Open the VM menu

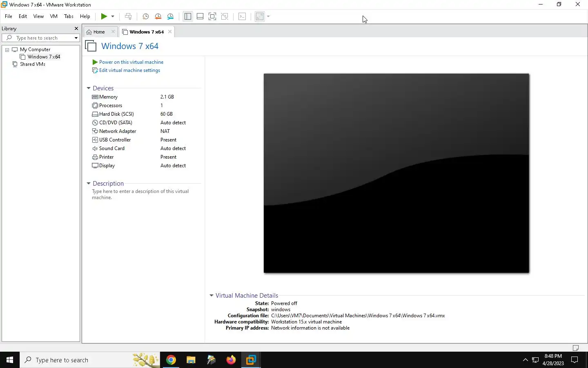[x=54, y=16]
